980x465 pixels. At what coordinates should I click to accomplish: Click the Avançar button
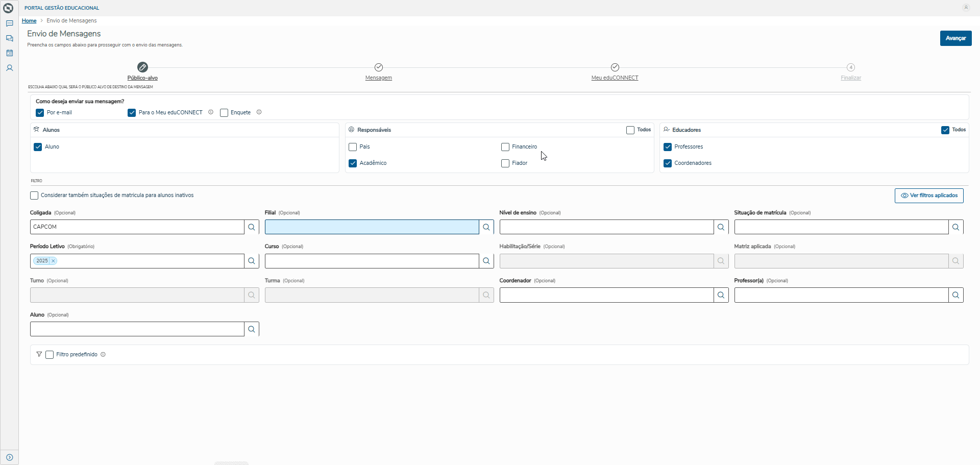pos(955,38)
